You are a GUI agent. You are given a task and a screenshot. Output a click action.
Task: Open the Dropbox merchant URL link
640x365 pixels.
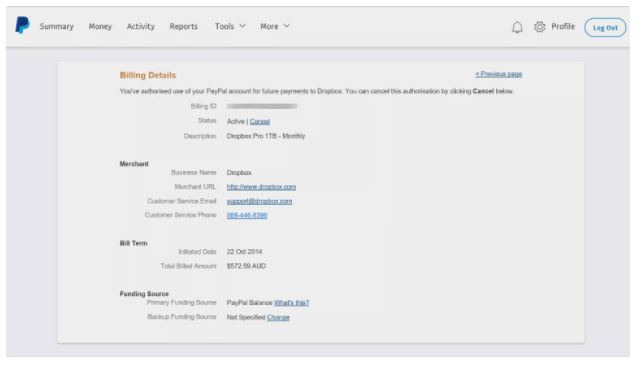click(261, 187)
